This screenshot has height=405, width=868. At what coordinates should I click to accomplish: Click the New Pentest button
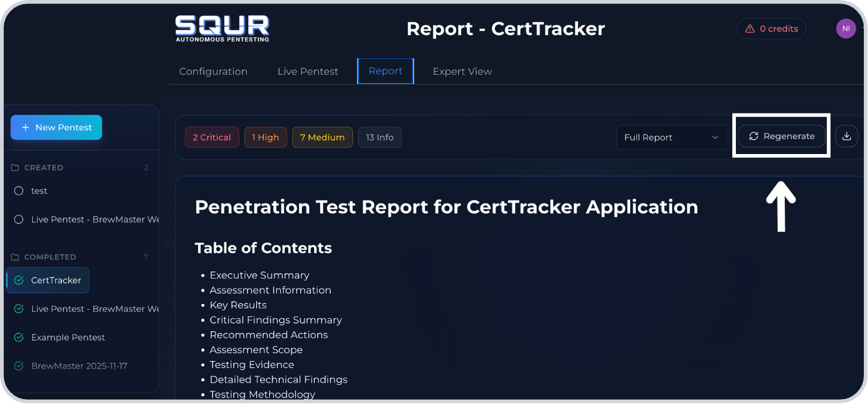tap(56, 127)
